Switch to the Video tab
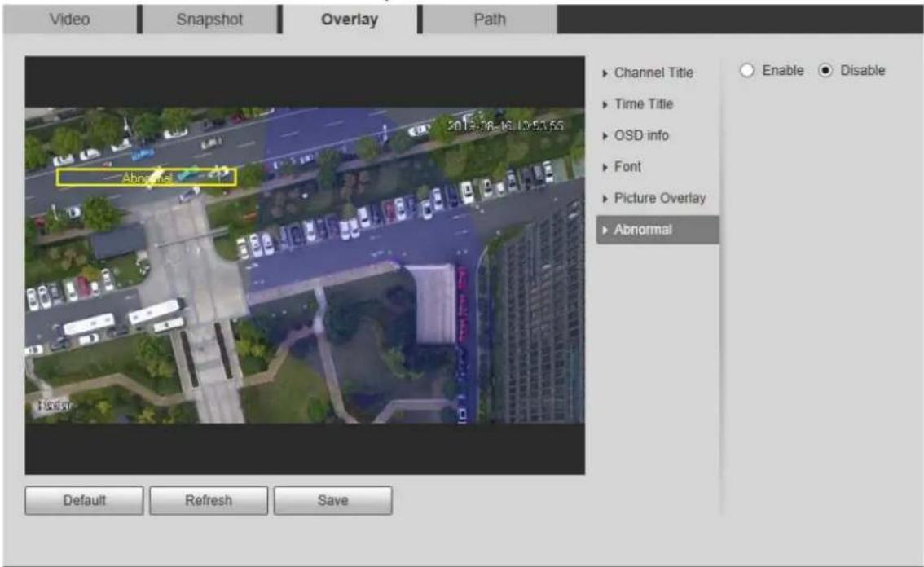 coord(69,20)
